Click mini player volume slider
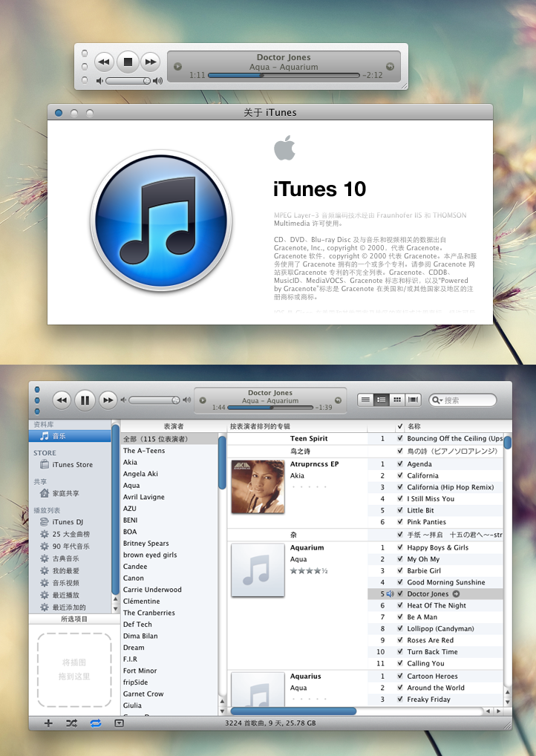 click(128, 81)
